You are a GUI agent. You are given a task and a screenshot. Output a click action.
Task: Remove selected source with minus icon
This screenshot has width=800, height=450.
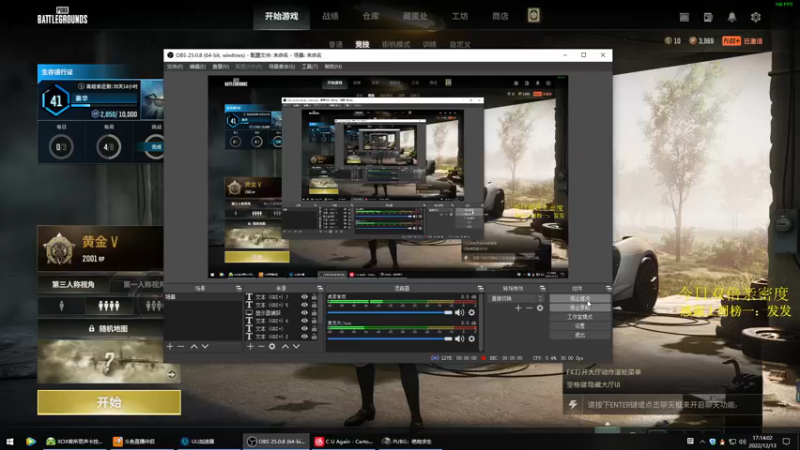click(x=261, y=346)
